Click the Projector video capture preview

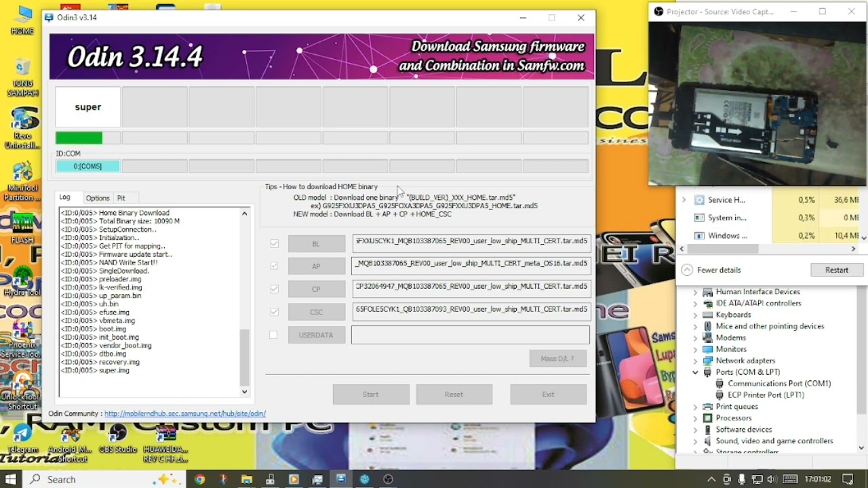[757, 104]
